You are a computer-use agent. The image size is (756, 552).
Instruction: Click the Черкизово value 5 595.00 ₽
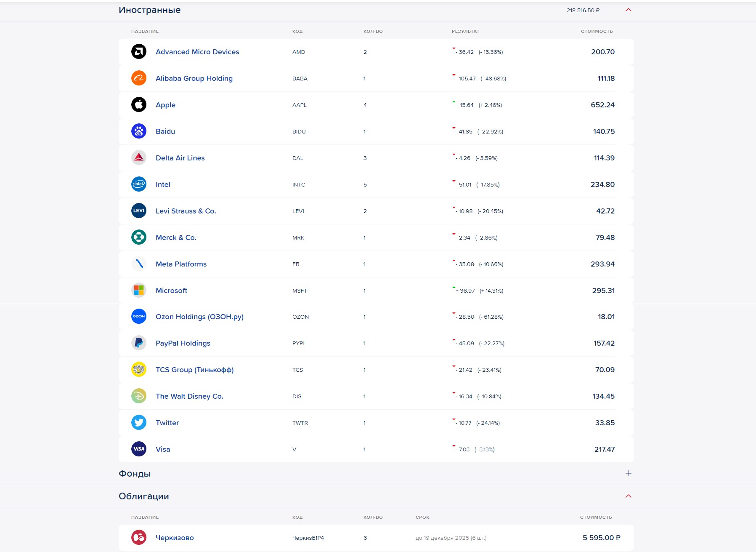click(x=602, y=538)
